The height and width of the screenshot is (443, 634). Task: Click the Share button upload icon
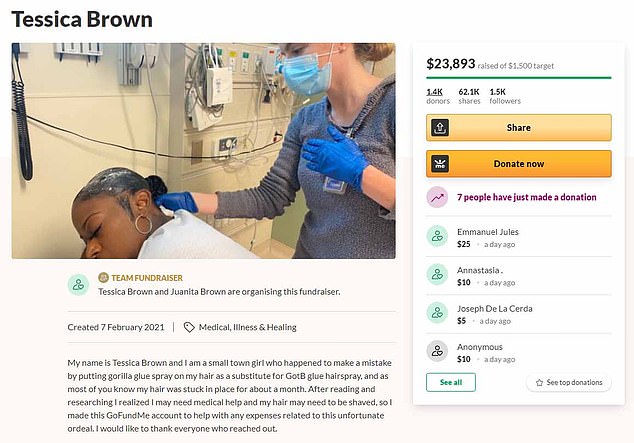438,128
